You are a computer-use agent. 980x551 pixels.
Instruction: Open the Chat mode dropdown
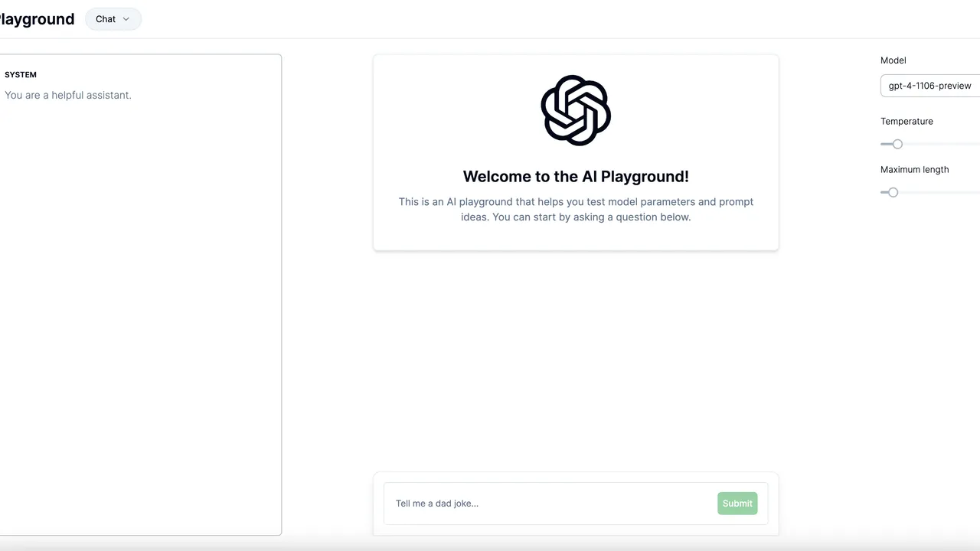point(113,19)
